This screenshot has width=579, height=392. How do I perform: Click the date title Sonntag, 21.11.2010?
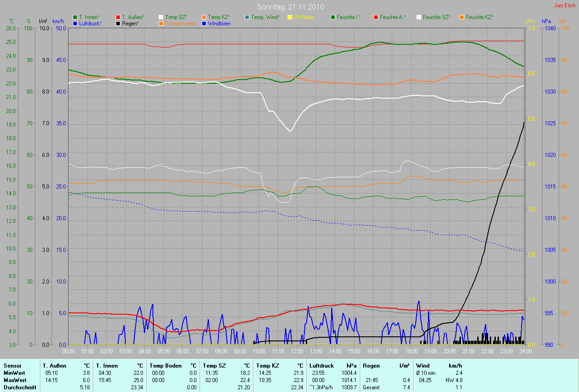point(289,7)
